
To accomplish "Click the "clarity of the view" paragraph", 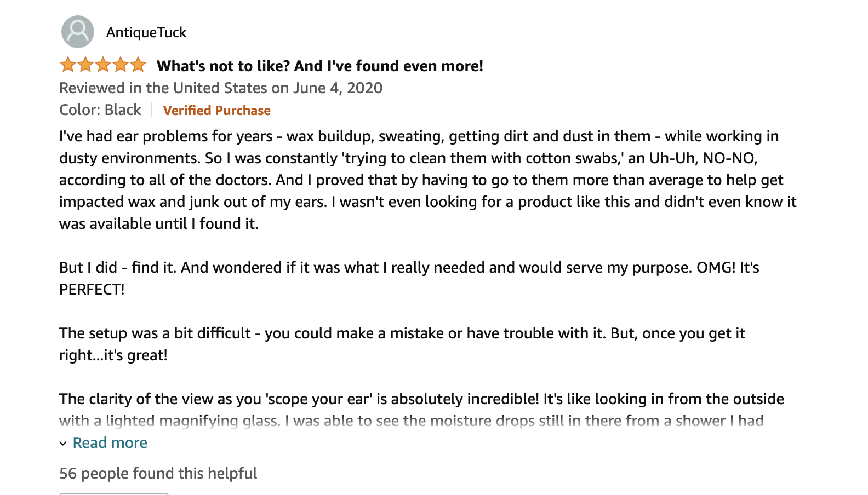I will tap(422, 410).
